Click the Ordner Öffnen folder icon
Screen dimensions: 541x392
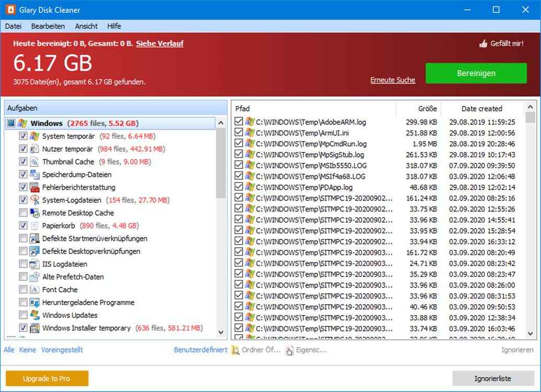235,350
